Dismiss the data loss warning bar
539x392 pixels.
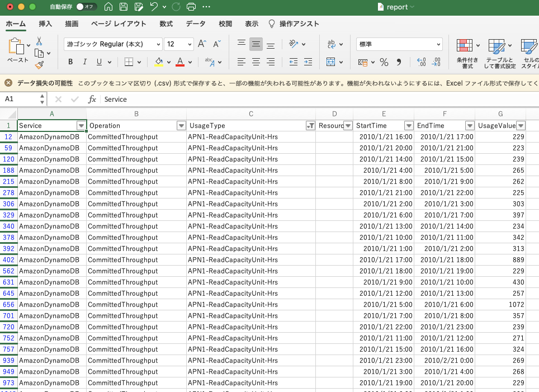click(8, 83)
